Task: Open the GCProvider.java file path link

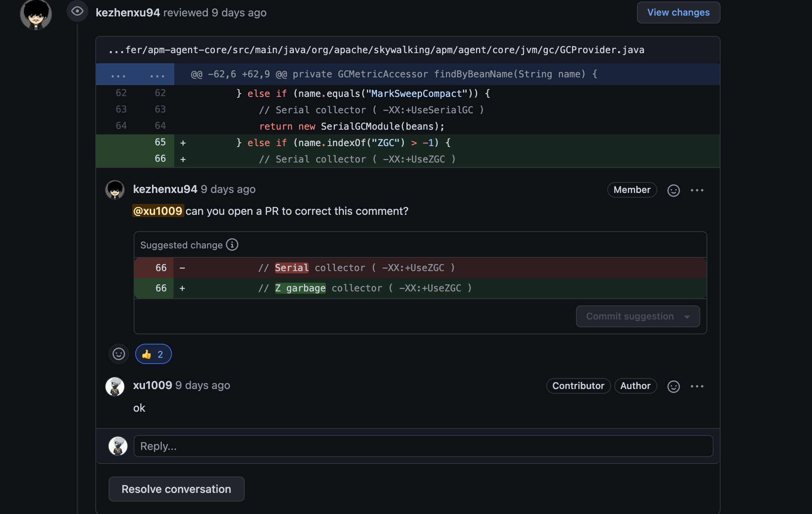Action: [376, 50]
